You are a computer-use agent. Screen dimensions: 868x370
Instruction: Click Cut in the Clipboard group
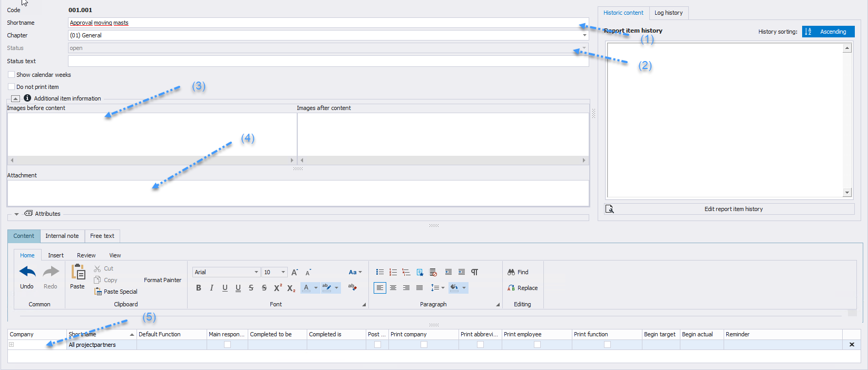pyautogui.click(x=104, y=268)
